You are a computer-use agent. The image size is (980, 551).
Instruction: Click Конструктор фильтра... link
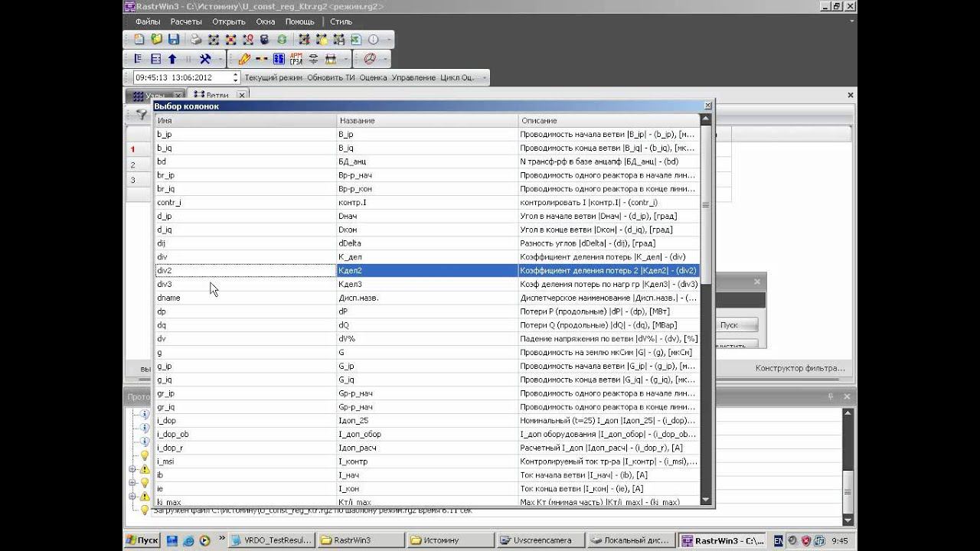point(800,368)
